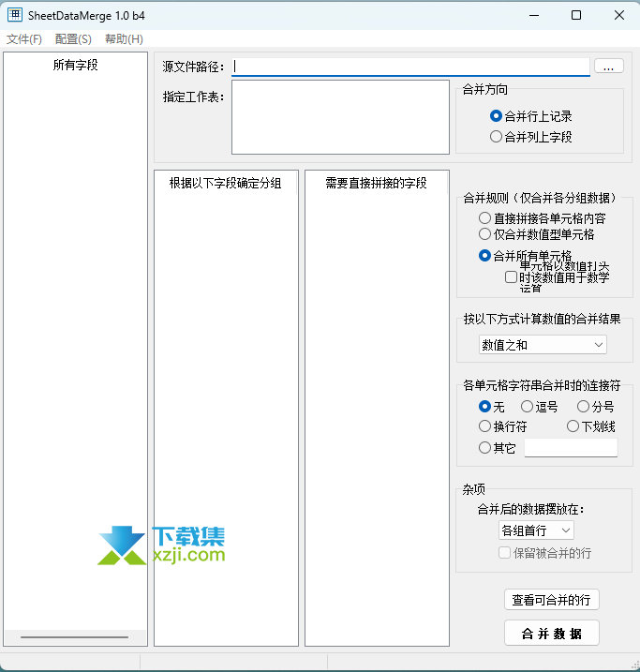
Task: Open the 配置(S) menu
Action: point(73,39)
